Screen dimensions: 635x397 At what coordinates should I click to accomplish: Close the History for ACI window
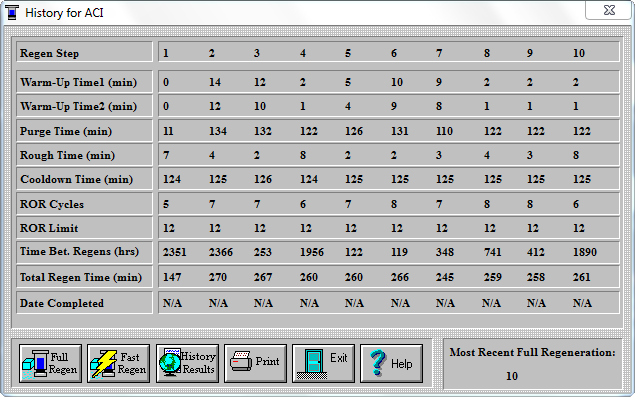click(x=609, y=10)
